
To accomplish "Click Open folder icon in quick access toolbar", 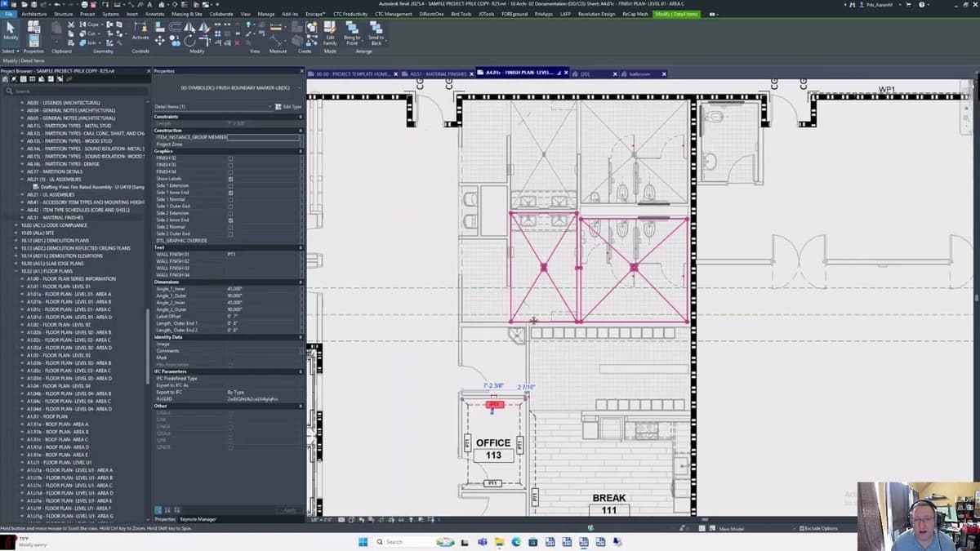I will point(24,5).
